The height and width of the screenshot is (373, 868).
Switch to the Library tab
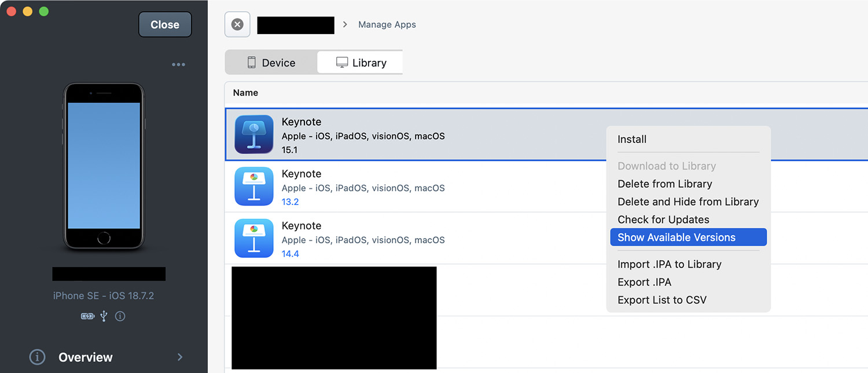tap(361, 63)
